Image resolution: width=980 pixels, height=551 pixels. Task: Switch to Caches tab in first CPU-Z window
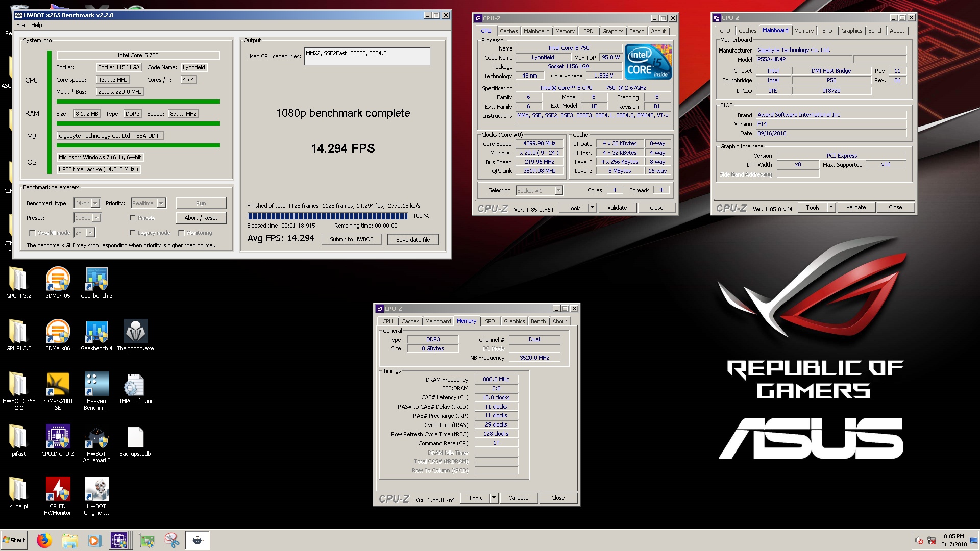pyautogui.click(x=508, y=31)
